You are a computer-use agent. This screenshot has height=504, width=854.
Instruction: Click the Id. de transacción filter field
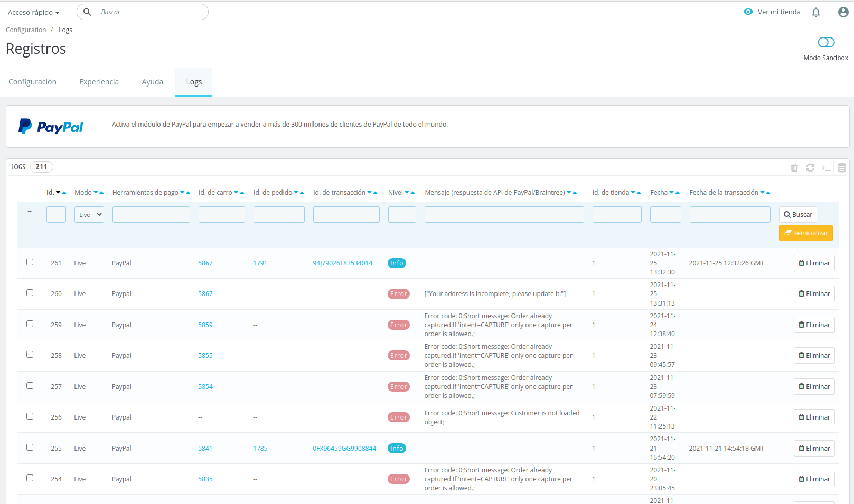[x=346, y=215]
